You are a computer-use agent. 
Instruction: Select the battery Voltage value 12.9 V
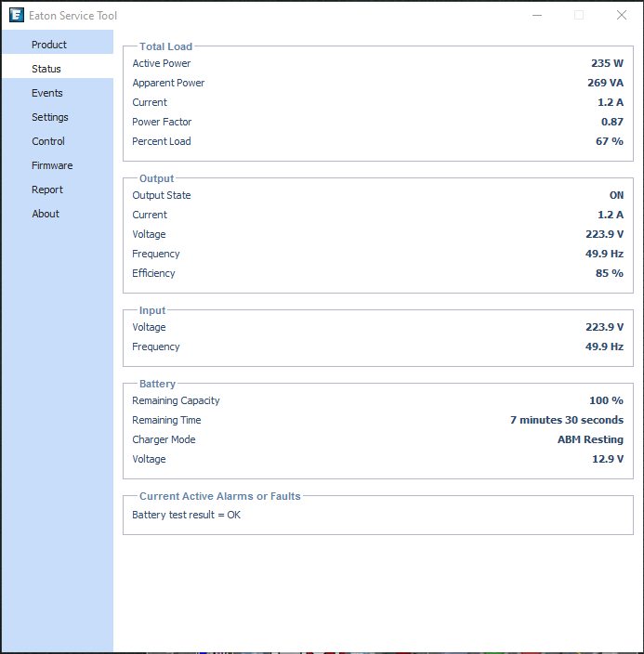coord(608,459)
